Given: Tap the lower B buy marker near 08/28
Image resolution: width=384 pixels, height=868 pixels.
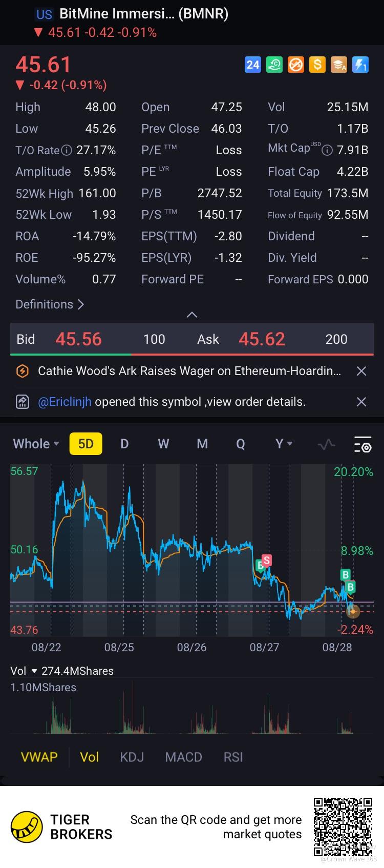Looking at the screenshot, I should (x=351, y=587).
